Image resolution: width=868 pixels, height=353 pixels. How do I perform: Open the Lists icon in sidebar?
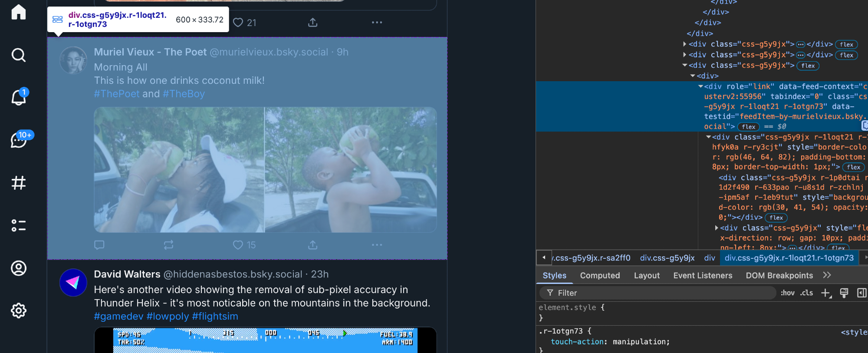(19, 225)
